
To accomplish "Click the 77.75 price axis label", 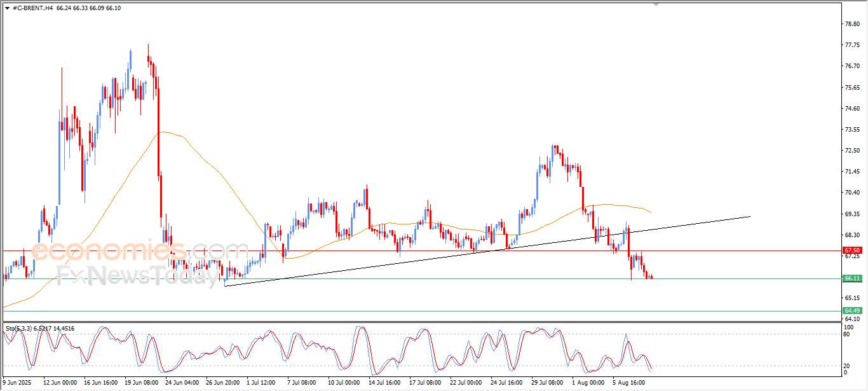I will [x=852, y=45].
